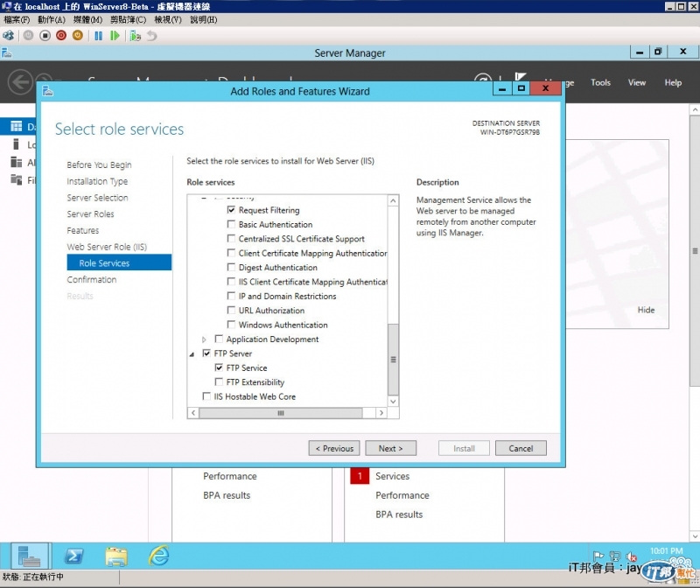Pause the virtual machine
This screenshot has height=588, width=700.
point(98,35)
